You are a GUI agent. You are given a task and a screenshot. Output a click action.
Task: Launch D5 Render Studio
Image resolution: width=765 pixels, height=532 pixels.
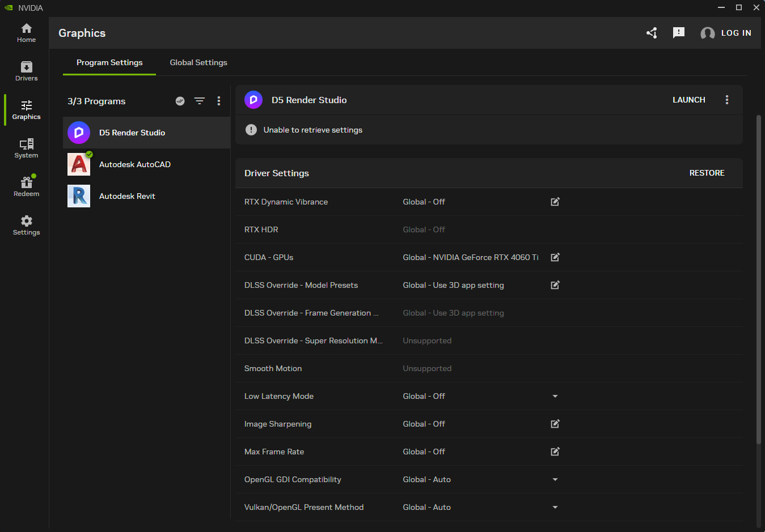point(688,100)
